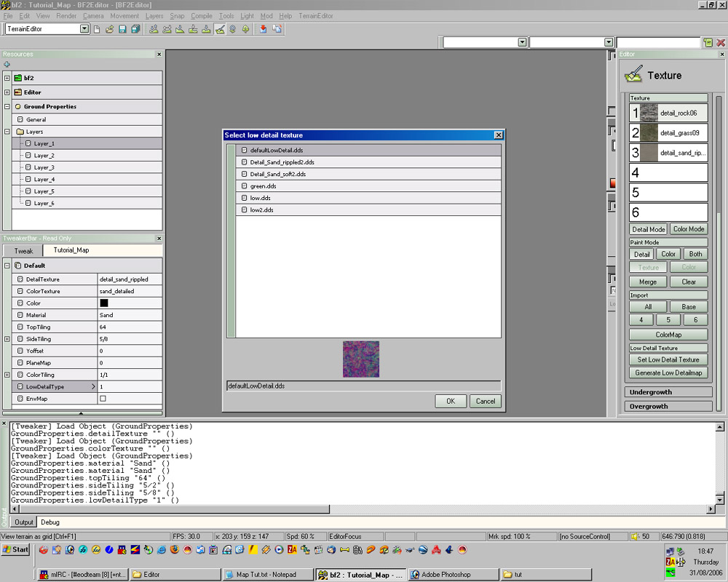The height and width of the screenshot is (582, 728).
Task: Click the blue plus icon in Resources
Action: tap(7, 65)
